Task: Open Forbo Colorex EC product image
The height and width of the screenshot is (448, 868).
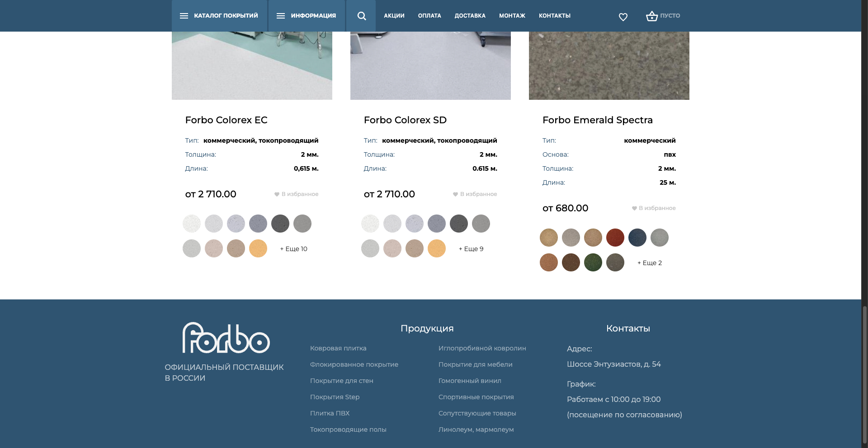Action: 252,65
